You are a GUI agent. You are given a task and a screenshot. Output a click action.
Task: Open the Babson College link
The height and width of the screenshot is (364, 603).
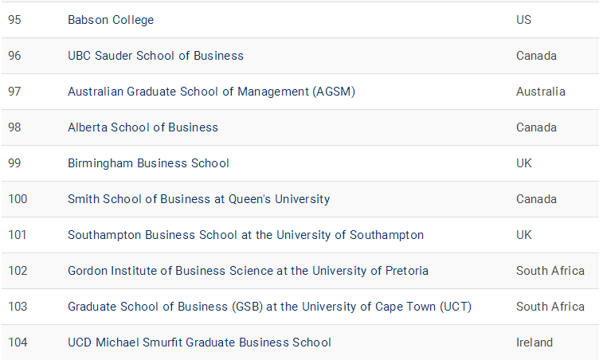(111, 20)
